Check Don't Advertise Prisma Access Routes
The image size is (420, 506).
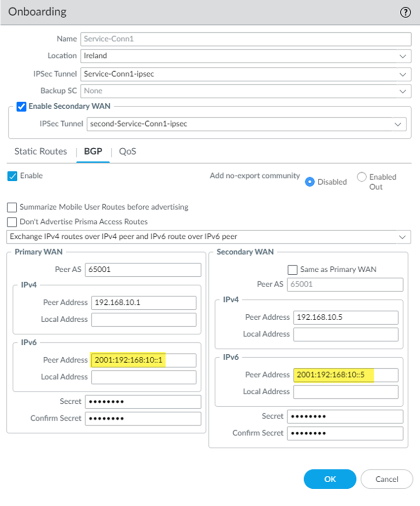[12, 222]
